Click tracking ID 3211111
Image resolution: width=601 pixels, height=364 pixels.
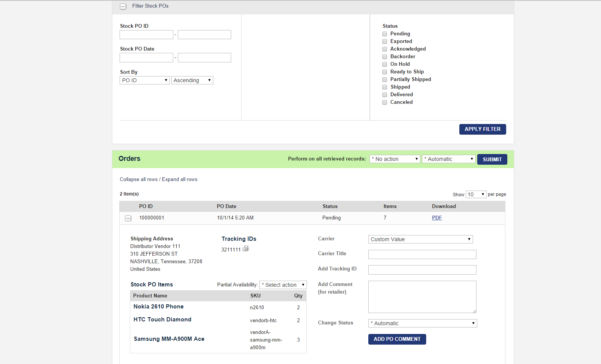[231, 250]
